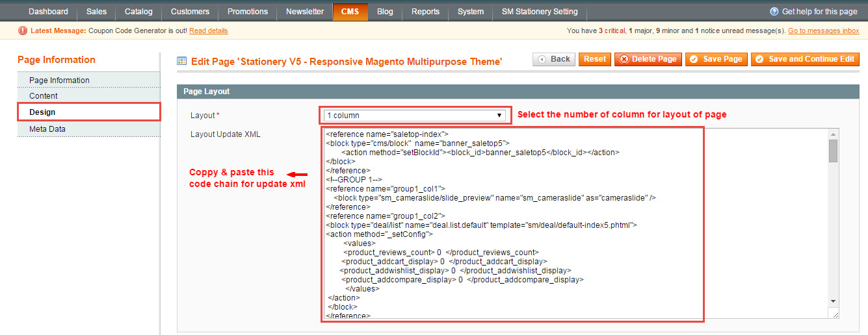Switch to Page Information tab
The width and height of the screenshot is (868, 335).
tap(88, 81)
